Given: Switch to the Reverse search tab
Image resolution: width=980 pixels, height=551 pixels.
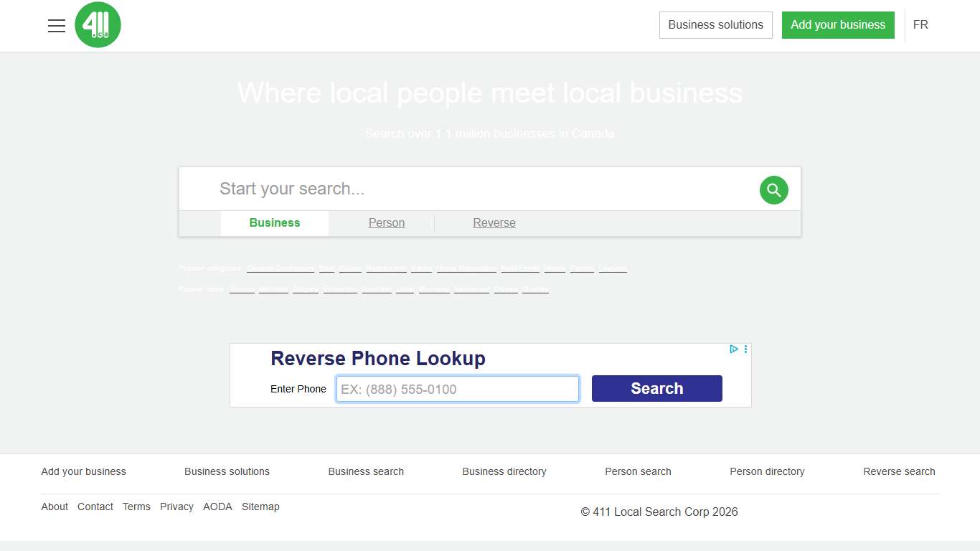Looking at the screenshot, I should pos(494,222).
